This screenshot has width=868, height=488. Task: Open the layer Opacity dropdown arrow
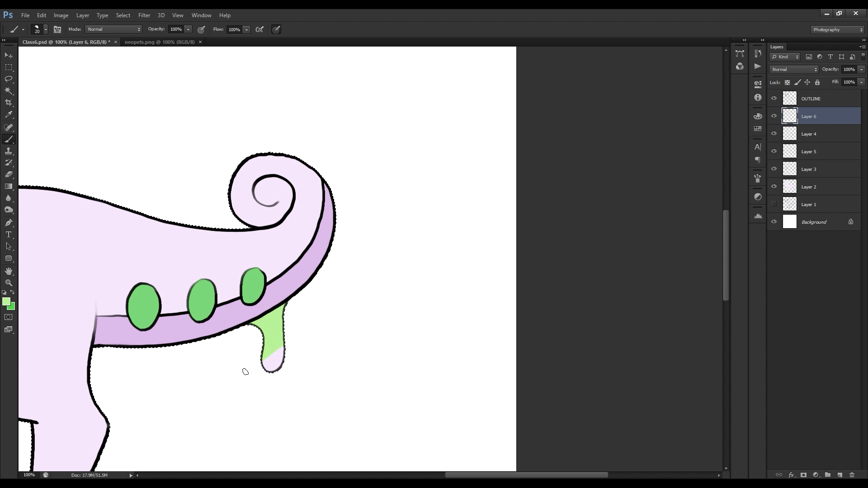[x=861, y=70]
